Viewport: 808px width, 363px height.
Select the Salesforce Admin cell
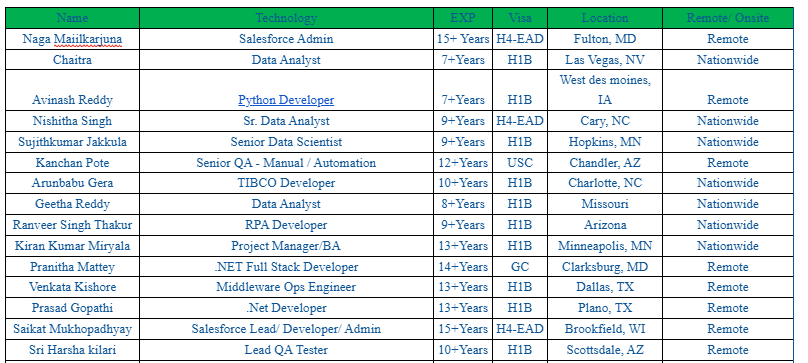286,39
